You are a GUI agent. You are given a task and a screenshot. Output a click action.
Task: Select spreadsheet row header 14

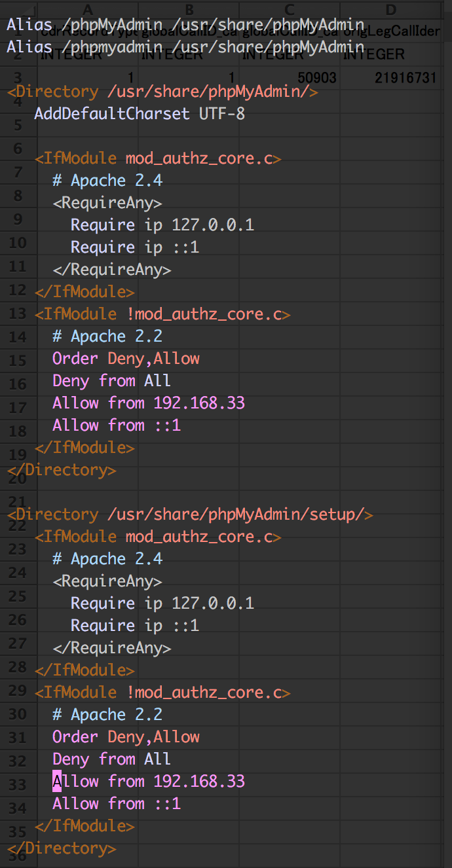click(x=18, y=337)
